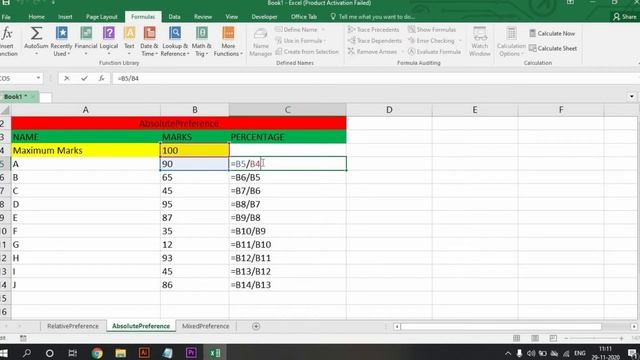Select cell containing =B14/B13
Image resolution: width=640 pixels, height=360 pixels.
[x=288, y=284]
